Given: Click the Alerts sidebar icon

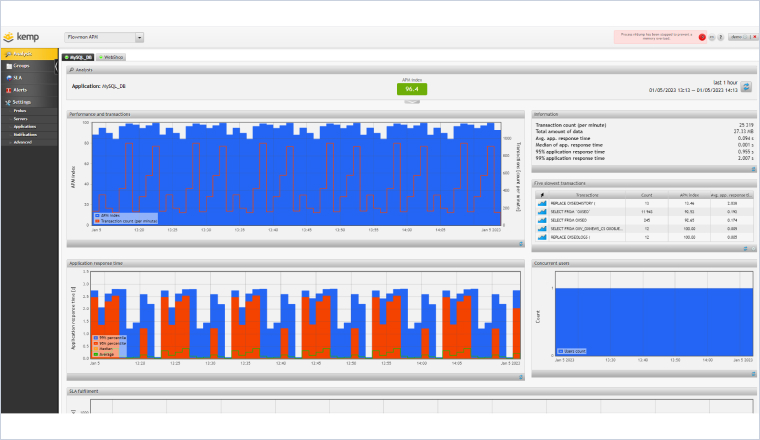Looking at the screenshot, I should pyautogui.click(x=8, y=89).
